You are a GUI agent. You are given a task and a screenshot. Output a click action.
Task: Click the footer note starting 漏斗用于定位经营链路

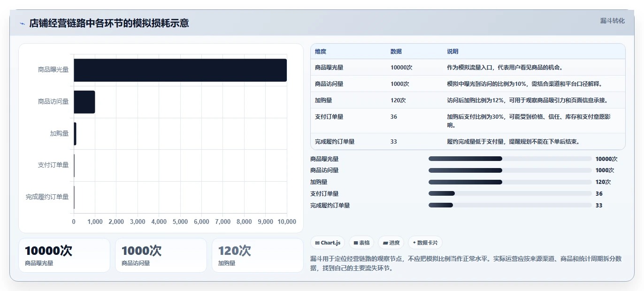point(466,263)
